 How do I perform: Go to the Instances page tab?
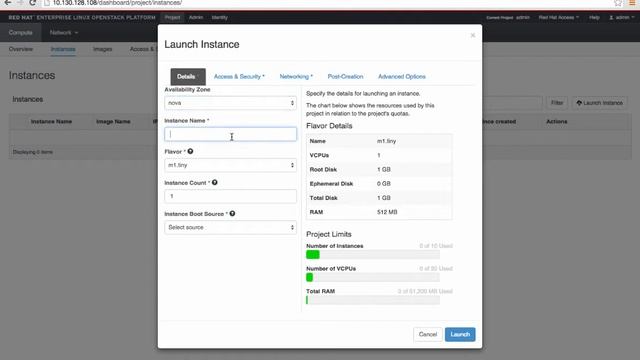click(63, 49)
